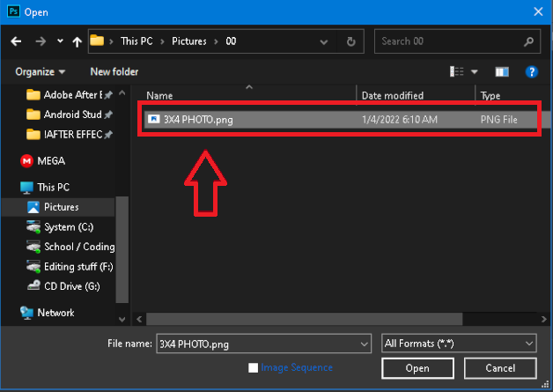The height and width of the screenshot is (392, 553).
Task: Toggle the preview pane icon
Action: click(x=502, y=71)
